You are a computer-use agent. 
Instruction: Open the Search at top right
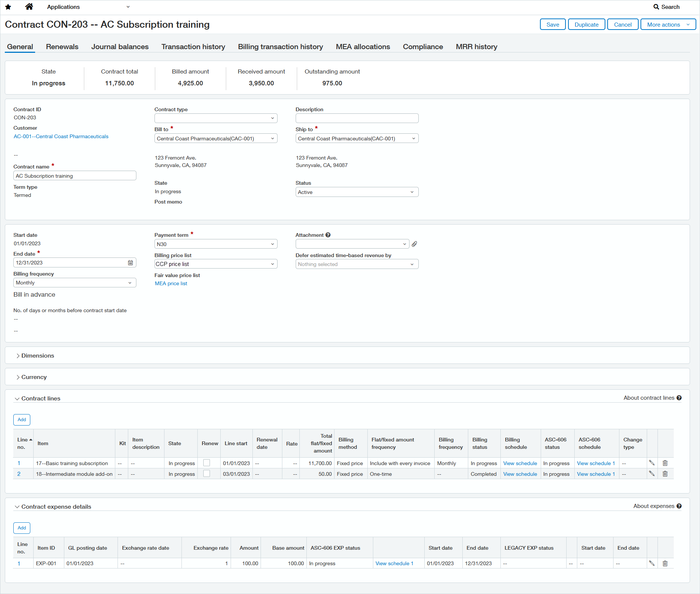[667, 7]
